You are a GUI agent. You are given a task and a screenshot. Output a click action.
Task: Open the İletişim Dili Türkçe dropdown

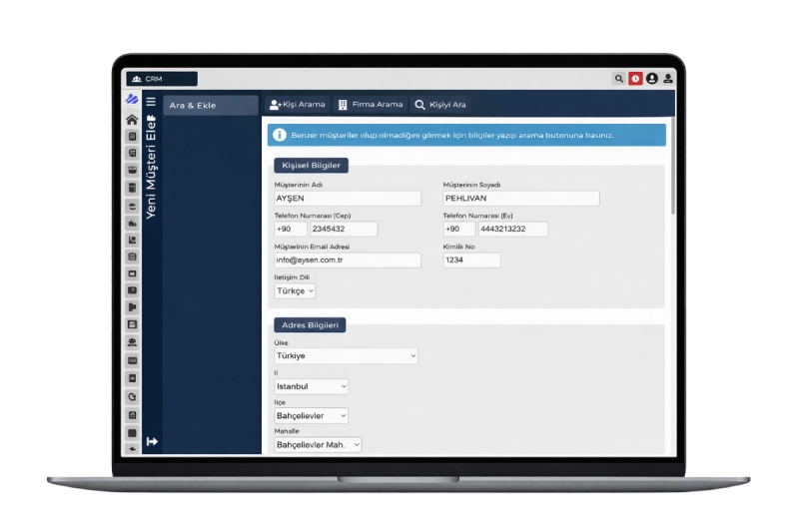[x=295, y=291]
